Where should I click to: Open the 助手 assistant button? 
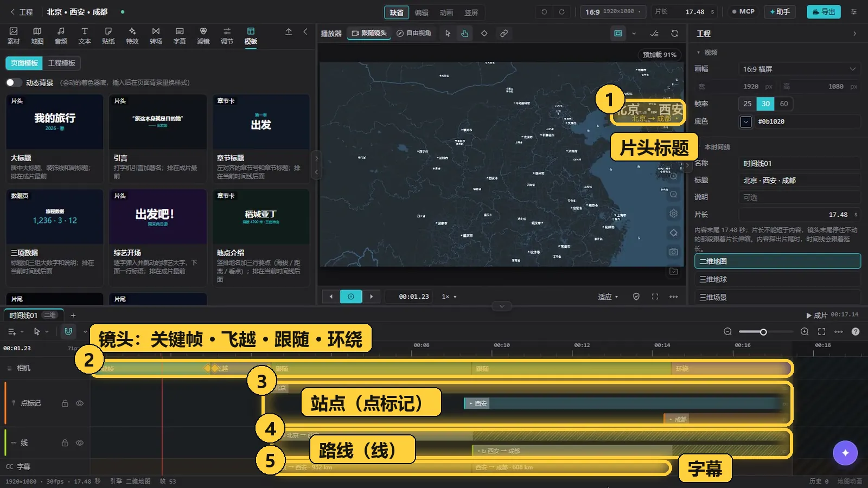tap(780, 11)
